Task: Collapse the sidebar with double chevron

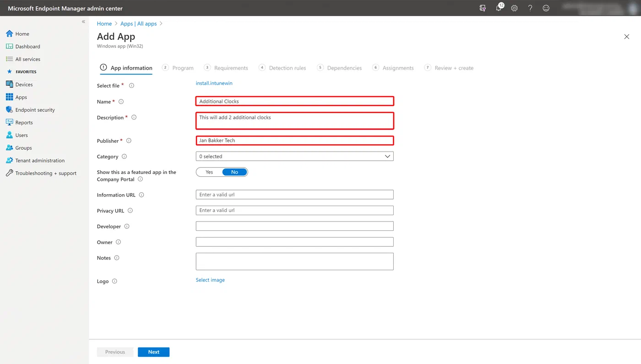Action: (83, 22)
